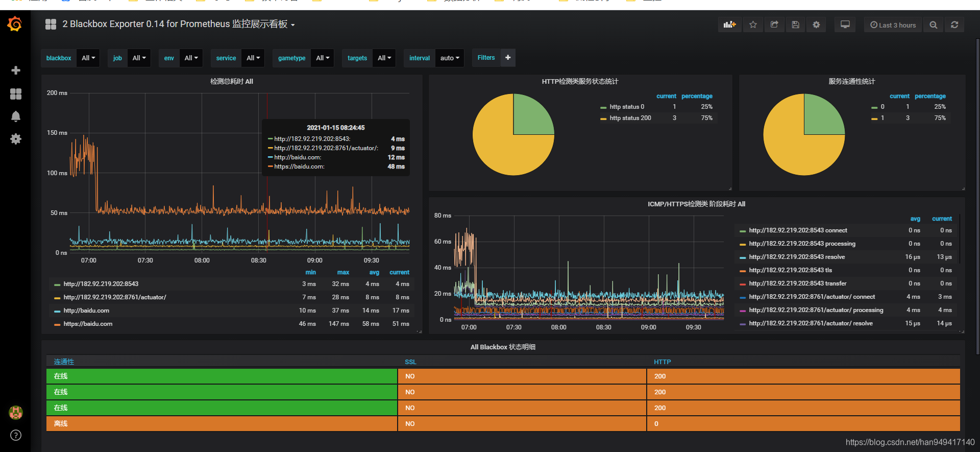Viewport: 980px width, 452px height.
Task: Toggle series https://baidu.com in legend
Action: tap(88, 324)
